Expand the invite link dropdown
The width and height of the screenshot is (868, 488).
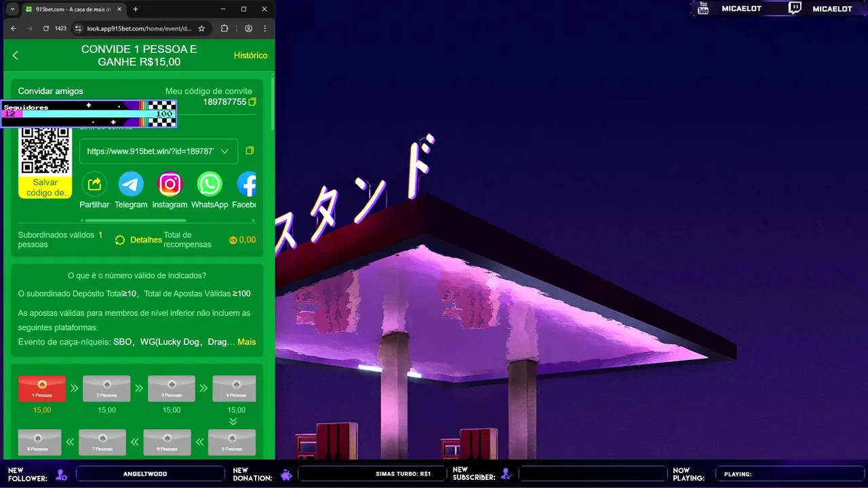coord(225,151)
